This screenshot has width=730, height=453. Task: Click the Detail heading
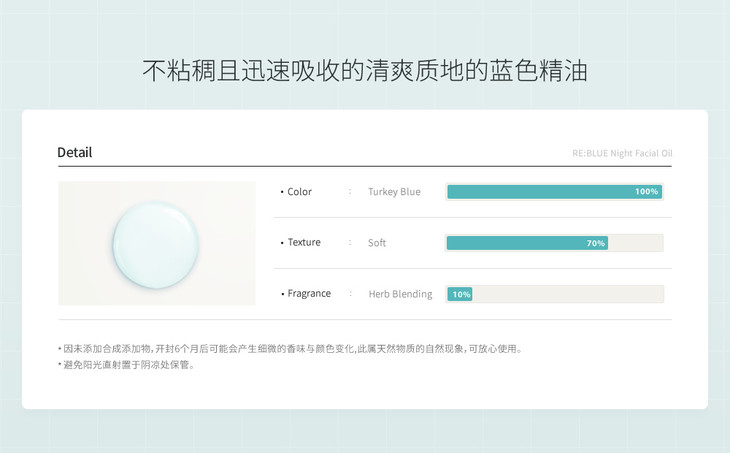pos(75,153)
